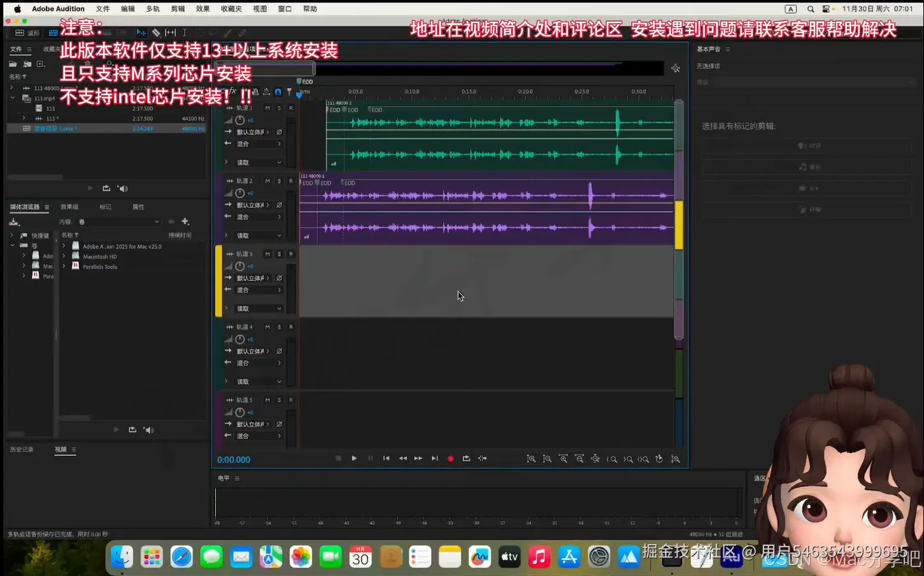Open Finder from the Dock
This screenshot has width=924, height=576.
pos(122,558)
